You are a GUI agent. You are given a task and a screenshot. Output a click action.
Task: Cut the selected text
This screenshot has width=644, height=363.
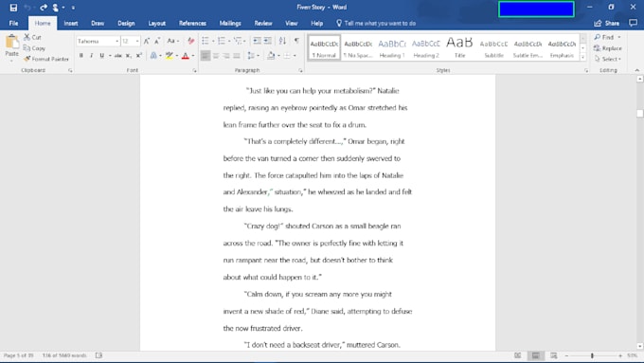32,37
